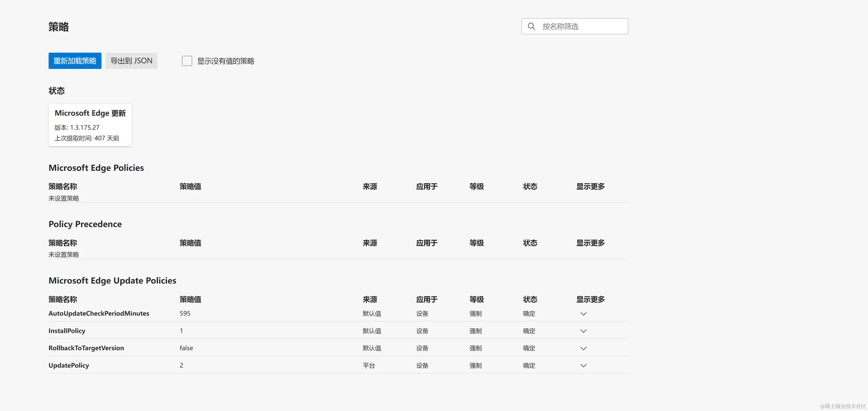Image resolution: width=868 pixels, height=411 pixels.
Task: Click the 版本: 1.3.175.27 text
Action: click(77, 127)
